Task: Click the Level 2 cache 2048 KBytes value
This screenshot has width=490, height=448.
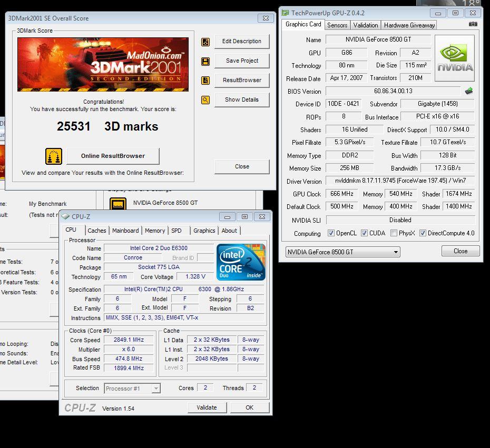Action: click(x=212, y=359)
